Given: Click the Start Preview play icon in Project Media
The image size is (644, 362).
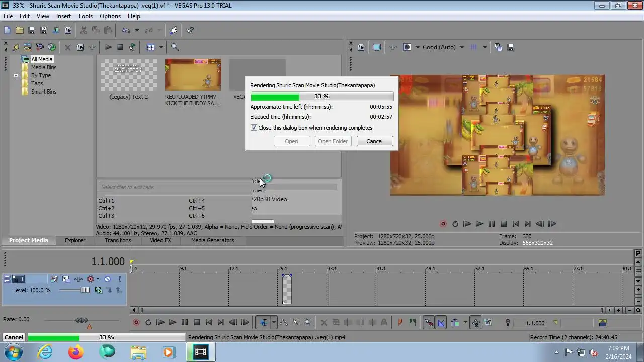Looking at the screenshot, I should tap(108, 47).
